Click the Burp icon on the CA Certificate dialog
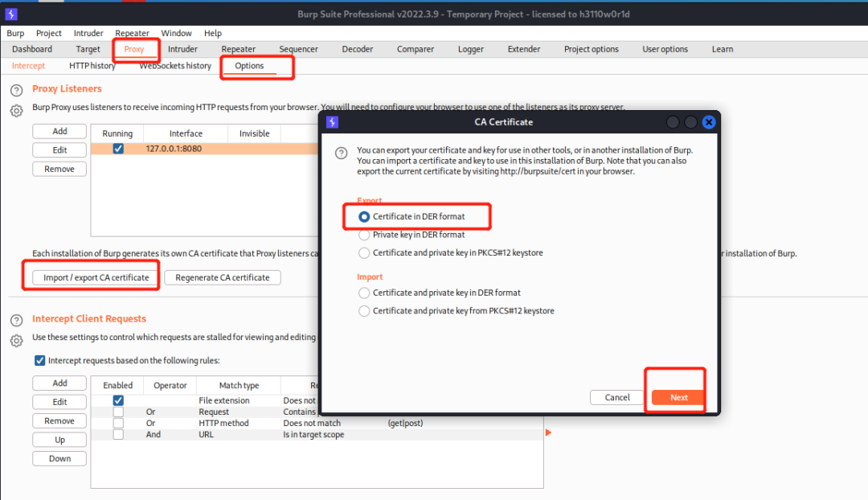The height and width of the screenshot is (500, 868). 333,121
